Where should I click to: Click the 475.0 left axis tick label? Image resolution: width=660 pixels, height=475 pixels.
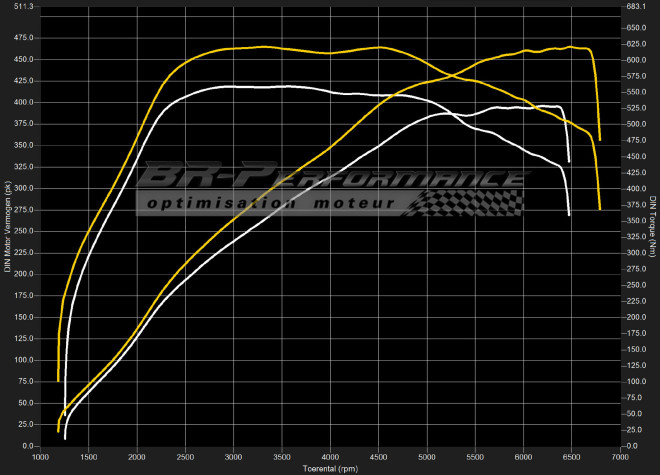tap(23, 38)
